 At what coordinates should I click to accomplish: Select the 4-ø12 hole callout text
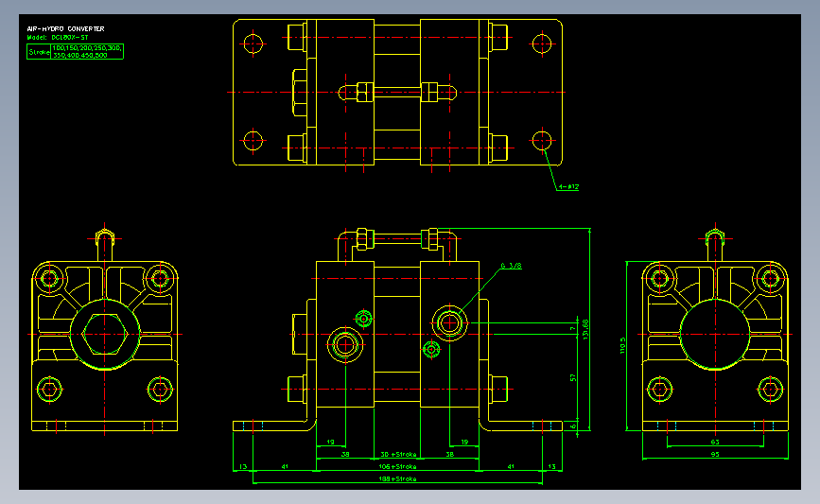[x=568, y=186]
